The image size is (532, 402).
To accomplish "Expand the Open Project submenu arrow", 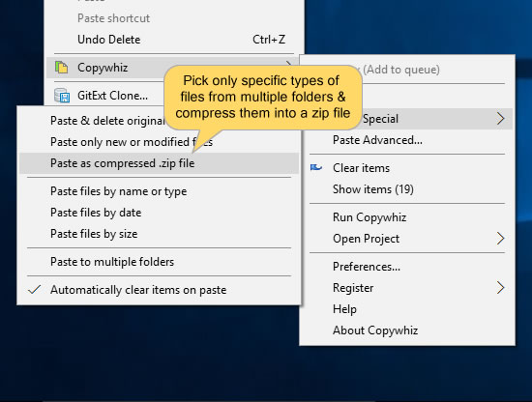I will click(500, 239).
